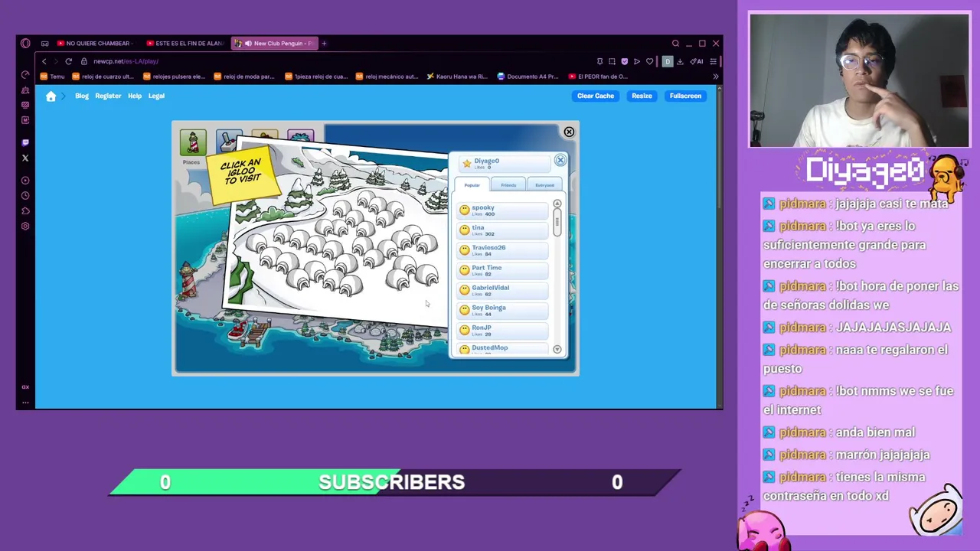Open the 'Documento A4 Pr...' bookmark
The image size is (980, 551).
[529, 77]
